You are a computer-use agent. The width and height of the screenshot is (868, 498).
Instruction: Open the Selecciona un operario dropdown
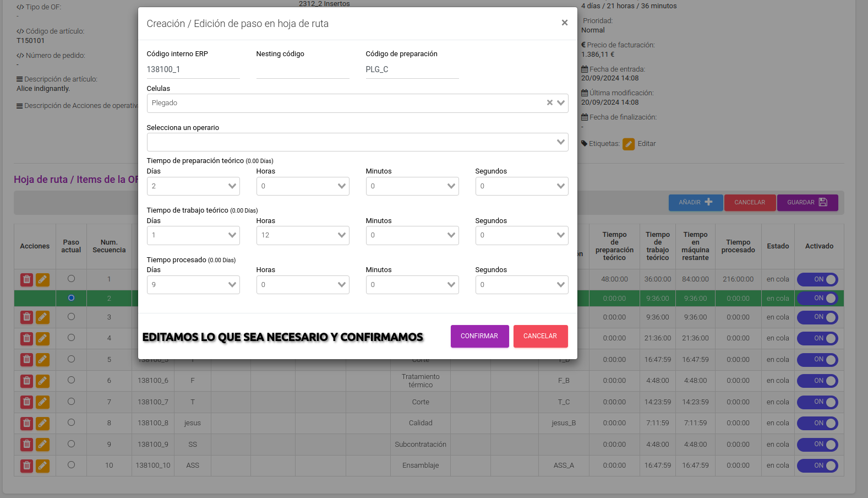(x=357, y=142)
